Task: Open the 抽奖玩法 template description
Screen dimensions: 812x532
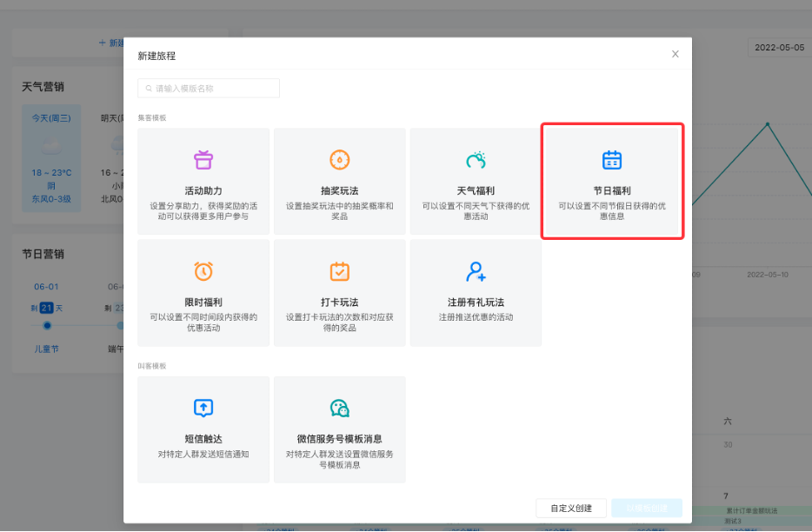Action: pyautogui.click(x=339, y=210)
